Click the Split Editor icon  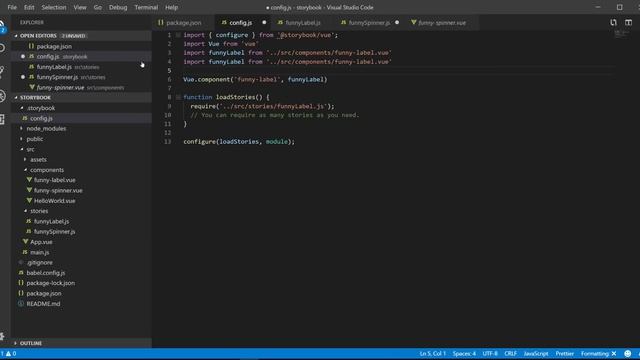click(x=629, y=22)
